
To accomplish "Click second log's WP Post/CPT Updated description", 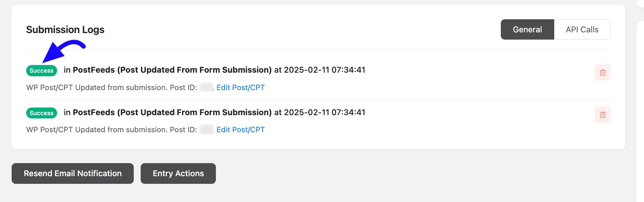I will click(112, 130).
